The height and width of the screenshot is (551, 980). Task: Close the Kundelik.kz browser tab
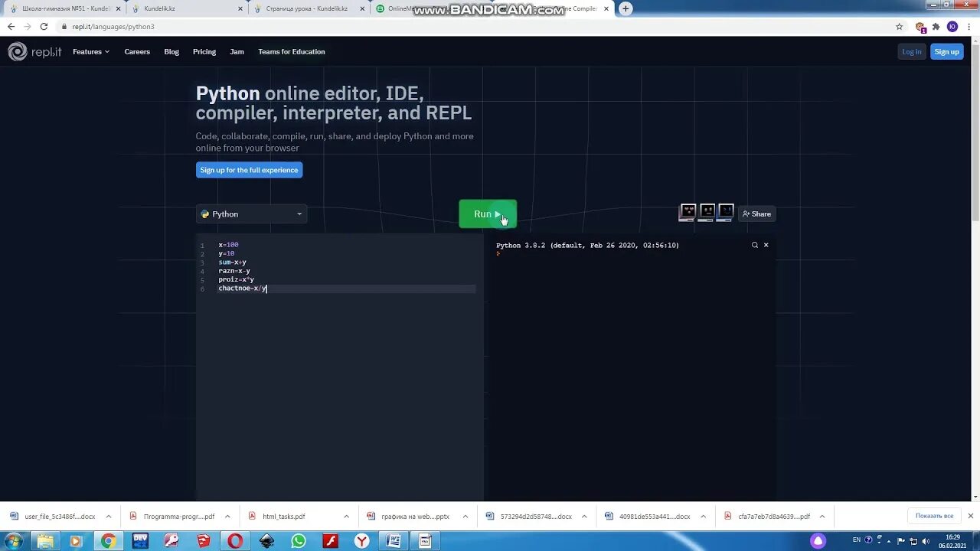click(240, 8)
